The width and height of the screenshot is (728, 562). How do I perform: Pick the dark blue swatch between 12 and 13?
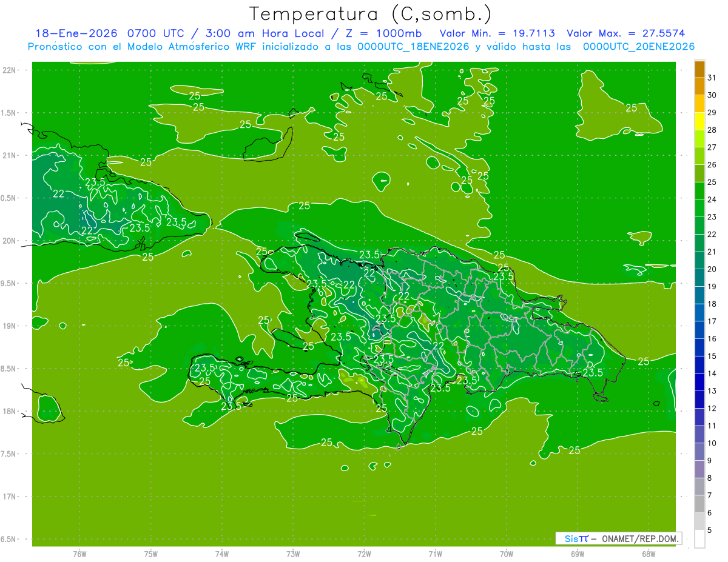click(x=699, y=400)
